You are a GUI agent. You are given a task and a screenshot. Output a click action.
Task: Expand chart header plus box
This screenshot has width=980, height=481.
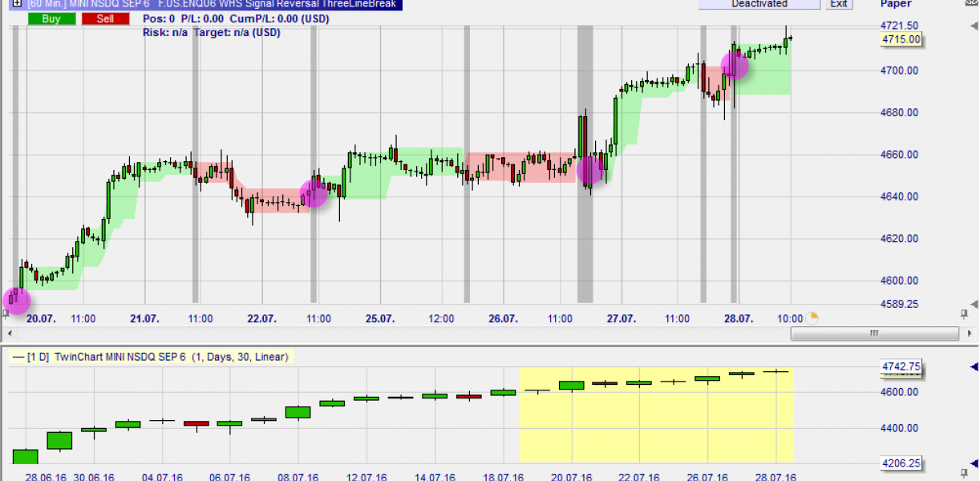pyautogui.click(x=18, y=4)
